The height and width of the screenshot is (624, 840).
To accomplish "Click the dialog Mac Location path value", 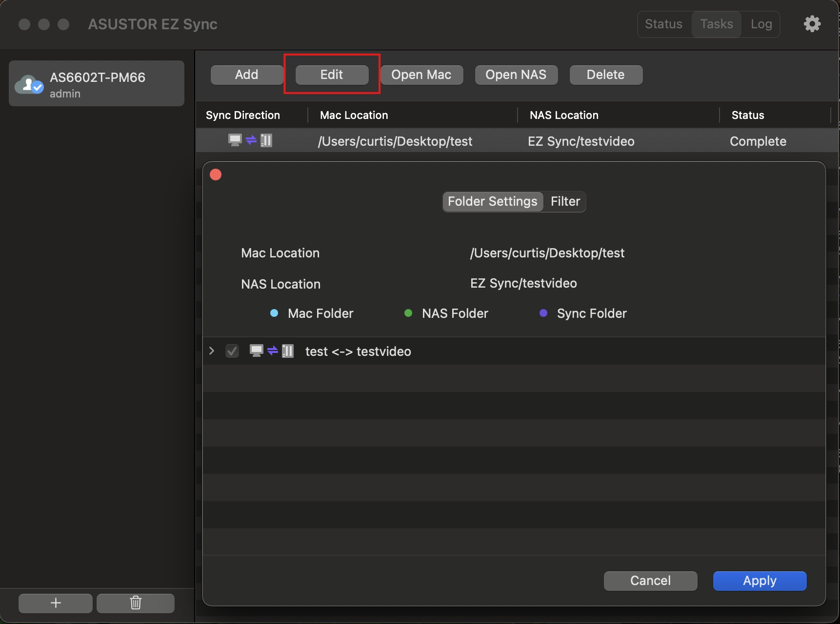I will [547, 253].
